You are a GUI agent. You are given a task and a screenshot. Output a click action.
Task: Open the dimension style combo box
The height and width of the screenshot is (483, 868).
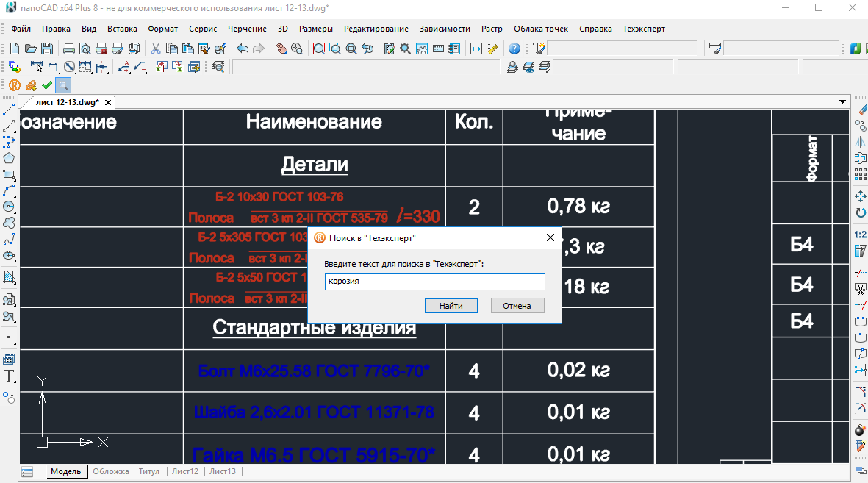point(781,49)
